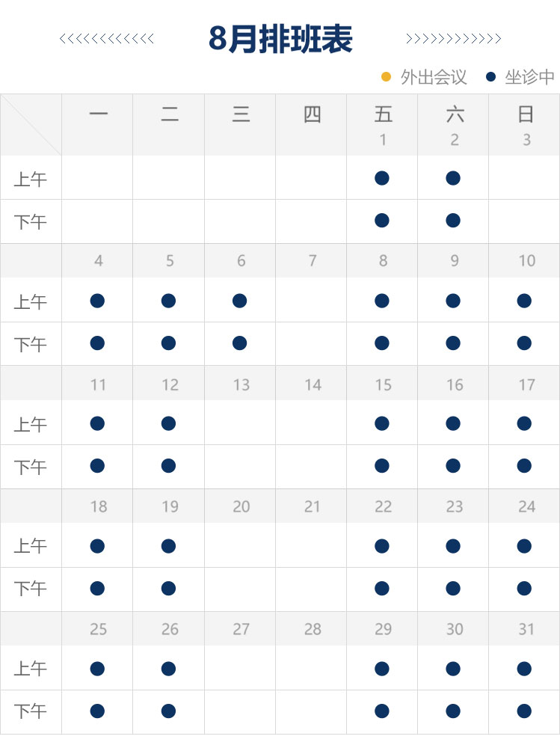Image resolution: width=560 pixels, height=748 pixels.
Task: Click the left chevron arrows beside title
Action: (x=106, y=39)
